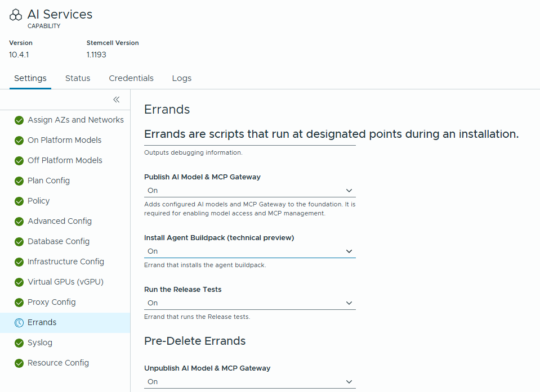
Task: Go to On Platform Models settings
Action: (65, 140)
